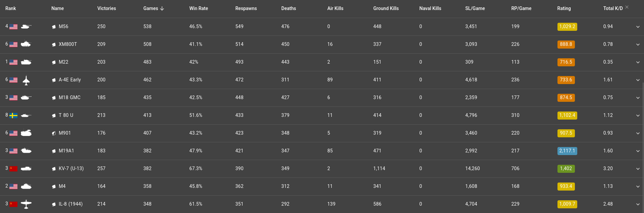Sort by Ground Kills column header

[386, 8]
